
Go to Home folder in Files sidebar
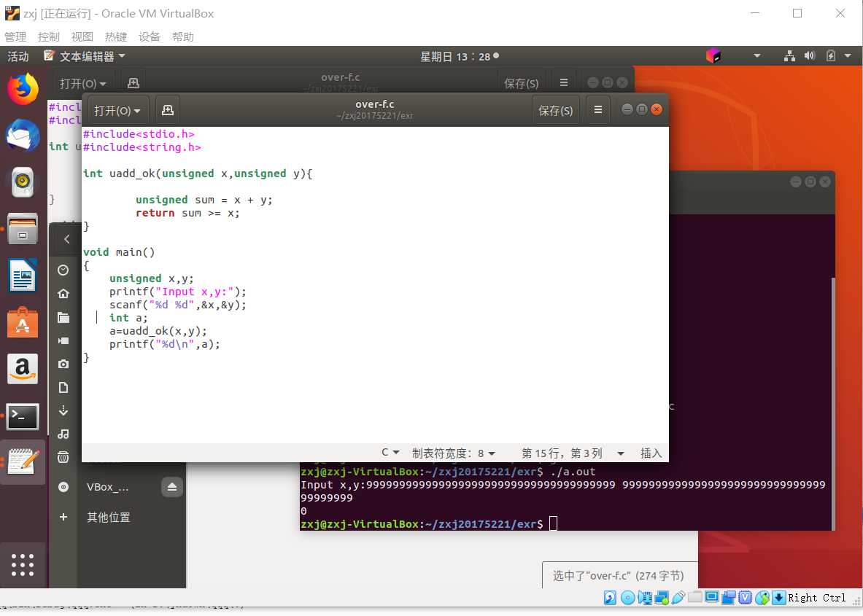point(63,294)
